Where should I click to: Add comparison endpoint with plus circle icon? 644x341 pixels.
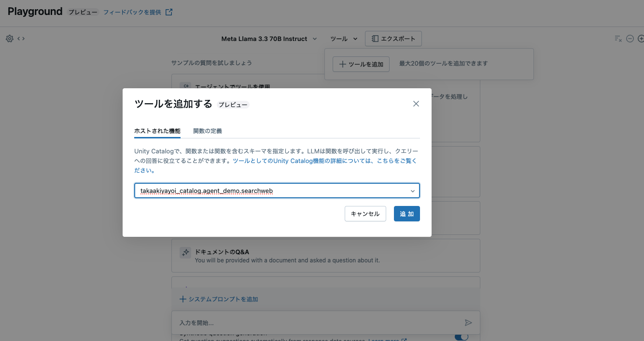click(641, 38)
